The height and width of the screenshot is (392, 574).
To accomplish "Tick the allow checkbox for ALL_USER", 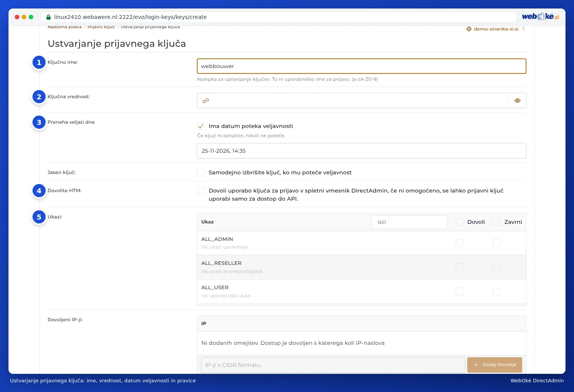I will pos(460,291).
